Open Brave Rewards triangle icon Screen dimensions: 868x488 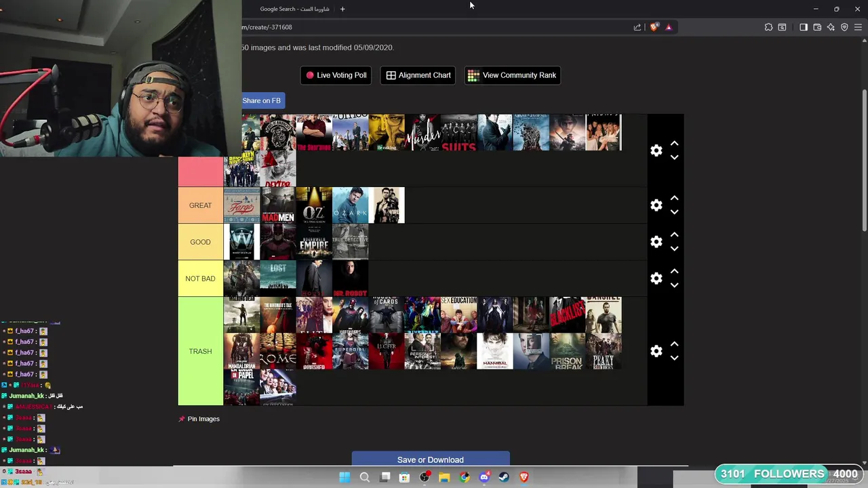tap(669, 27)
